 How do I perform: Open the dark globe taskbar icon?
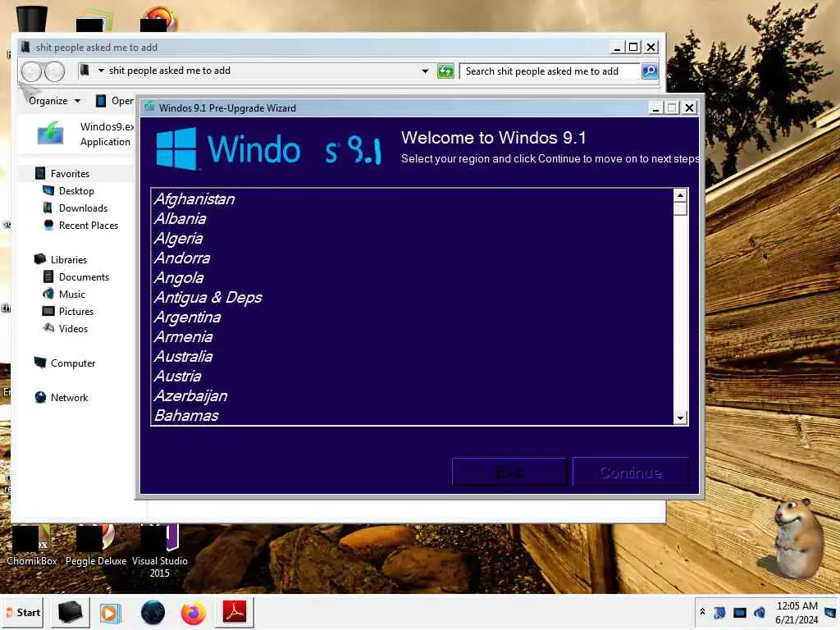pyautogui.click(x=153, y=612)
